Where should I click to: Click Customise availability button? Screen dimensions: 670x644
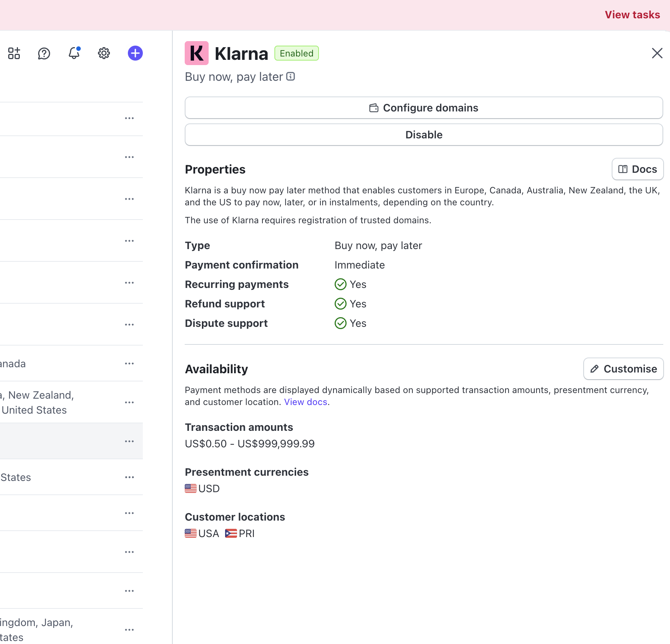[x=624, y=369]
